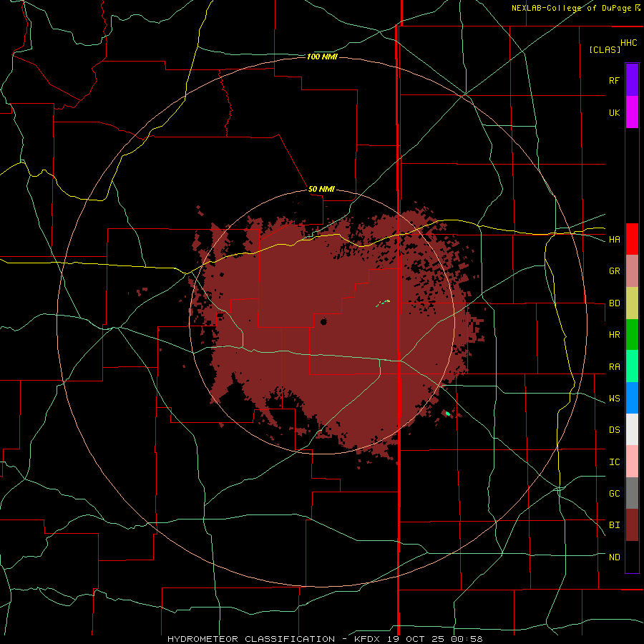Viewport: 644px width, 644px height.
Task: Select the GC gray legend swatch
Action: 632,493
